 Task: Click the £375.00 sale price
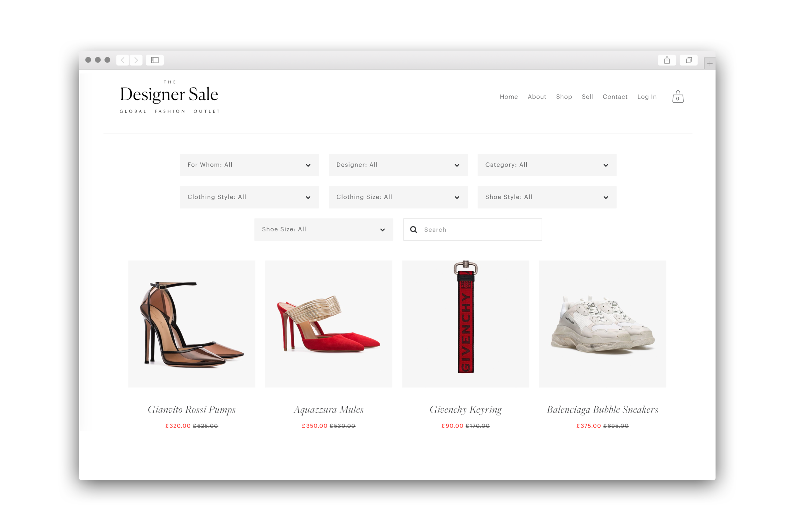(x=589, y=426)
